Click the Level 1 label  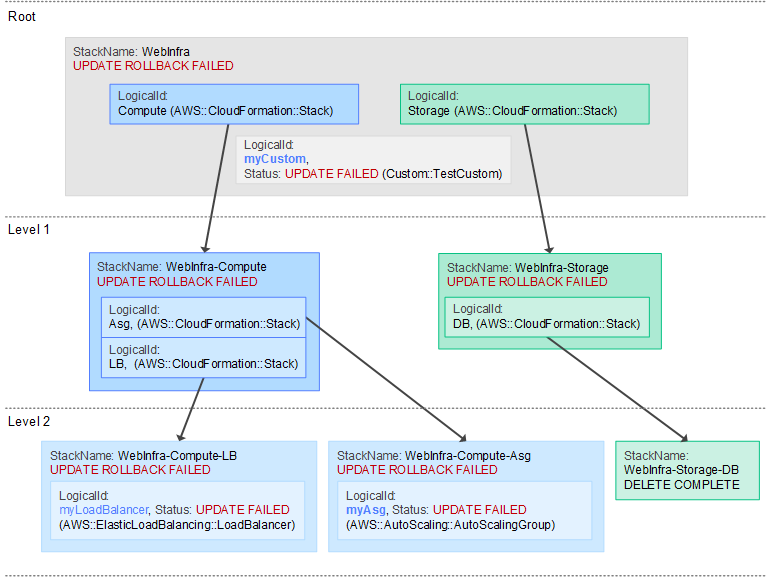pos(28,229)
